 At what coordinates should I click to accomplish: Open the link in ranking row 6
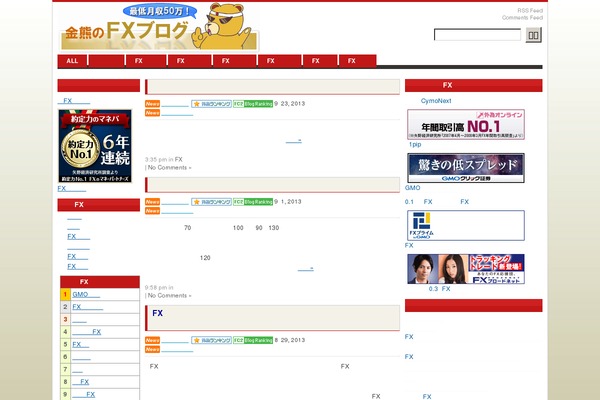pyautogui.click(x=81, y=357)
